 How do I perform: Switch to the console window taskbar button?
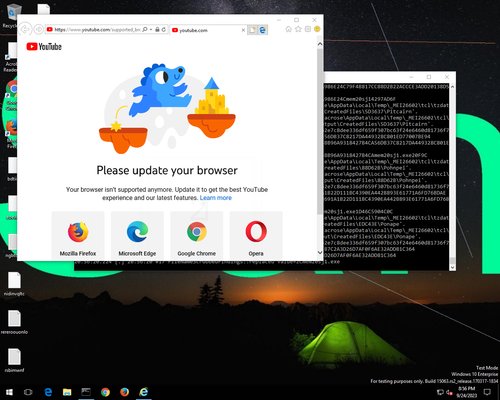[x=86, y=392]
